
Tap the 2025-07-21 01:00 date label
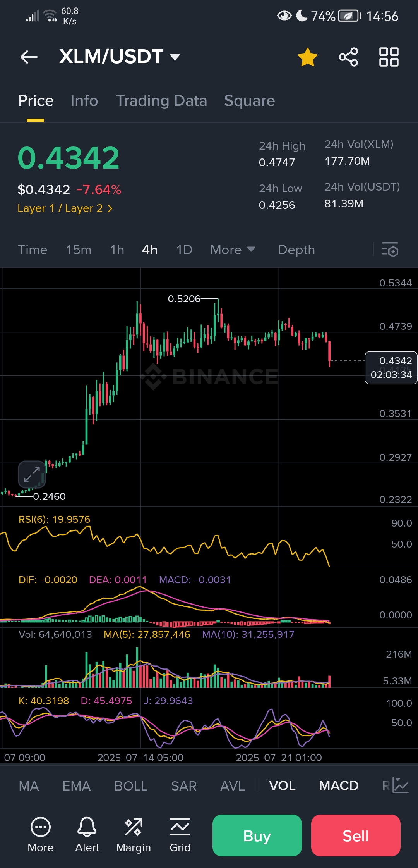(x=279, y=758)
